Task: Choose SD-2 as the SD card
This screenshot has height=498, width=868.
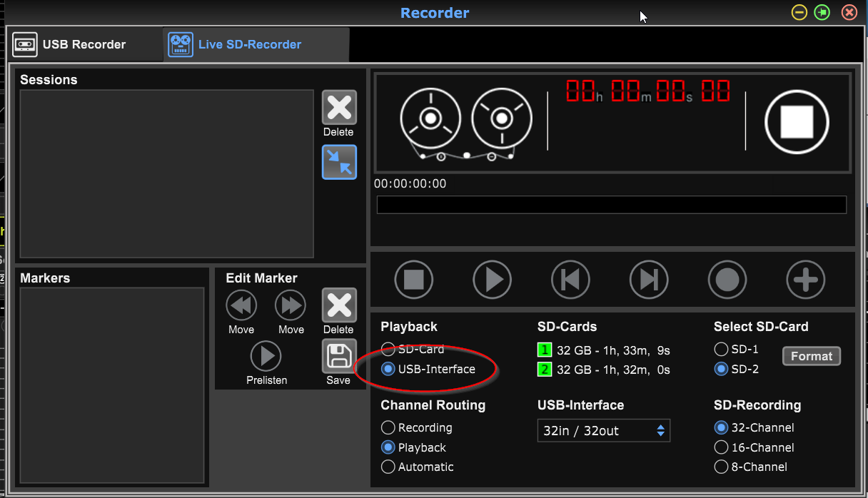Action: pos(721,369)
